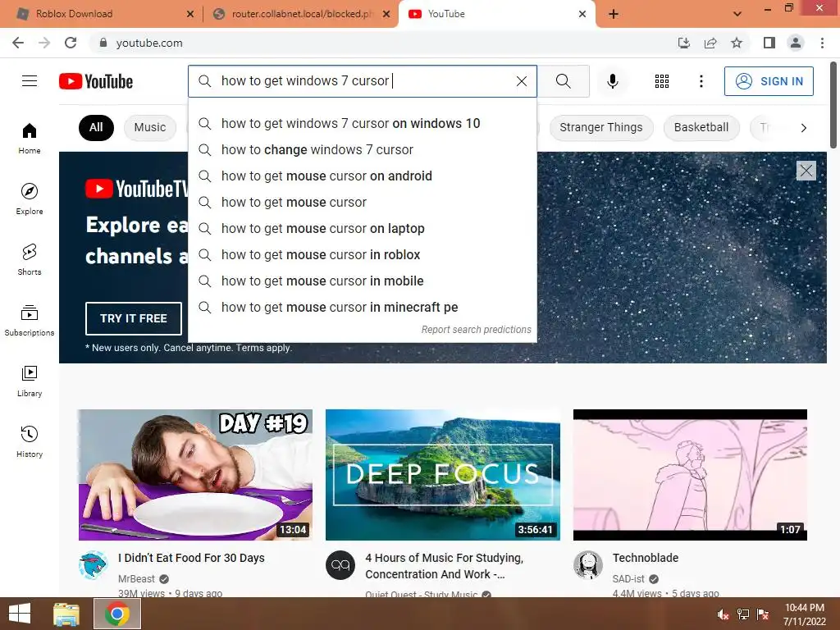Viewport: 840px width, 630px height.
Task: Clear the search box with the X icon
Action: 521,81
